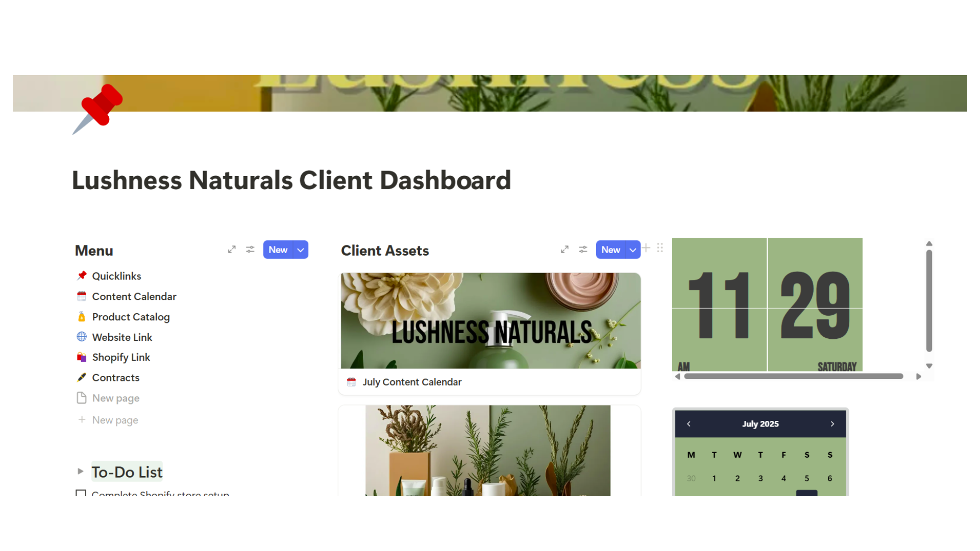Check the Complete Shopify store setup box

pyautogui.click(x=81, y=493)
